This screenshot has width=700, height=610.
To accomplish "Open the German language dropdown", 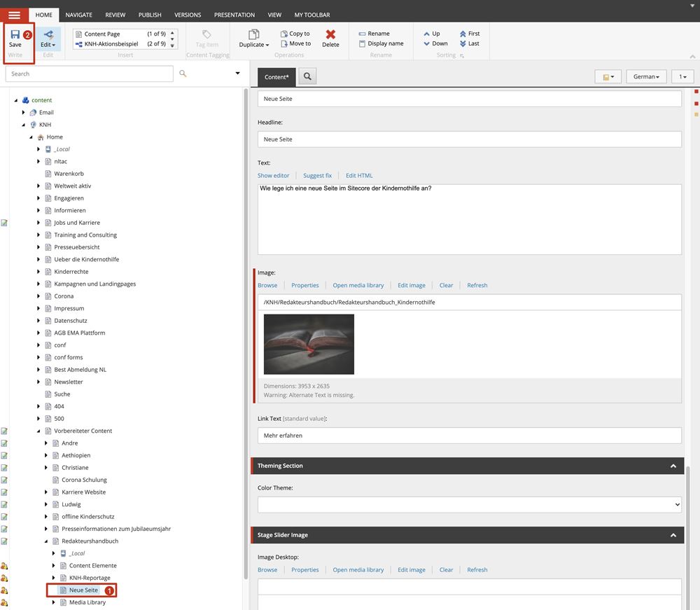I will pos(645,77).
